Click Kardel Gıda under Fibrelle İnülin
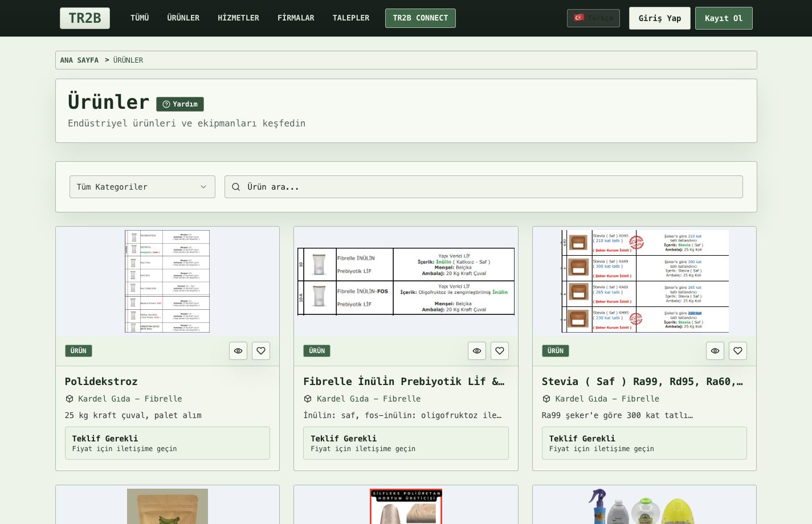The image size is (812, 524). [369, 399]
